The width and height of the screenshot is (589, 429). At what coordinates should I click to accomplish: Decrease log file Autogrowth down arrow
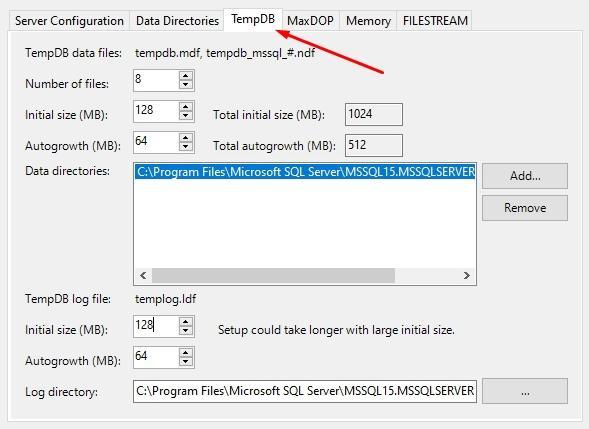186,362
